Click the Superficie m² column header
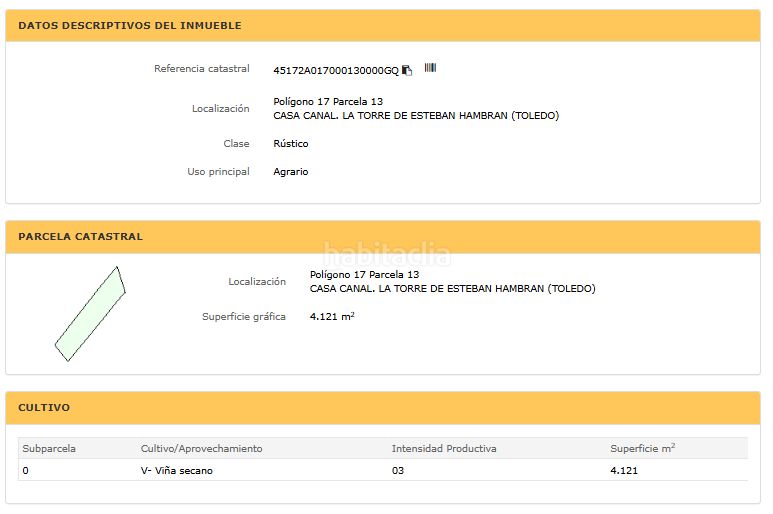This screenshot has height=514, width=773. (642, 448)
